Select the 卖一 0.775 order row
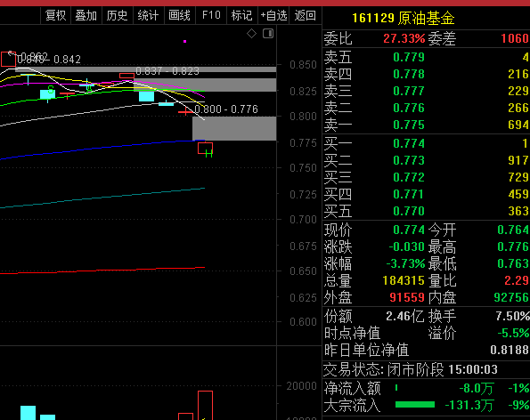The height and width of the screenshot is (420, 530). [427, 125]
